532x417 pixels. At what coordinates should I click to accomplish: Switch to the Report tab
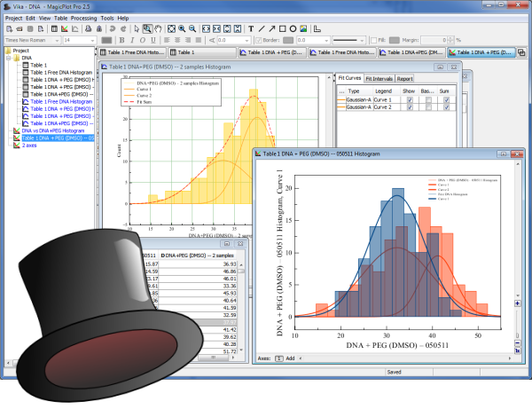[404, 79]
